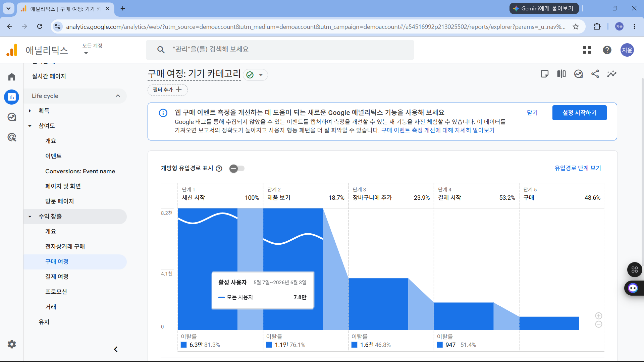Screen dimensions: 644x362
Task: Click the Gemini에게 물어보기 button
Action: coord(544,8)
